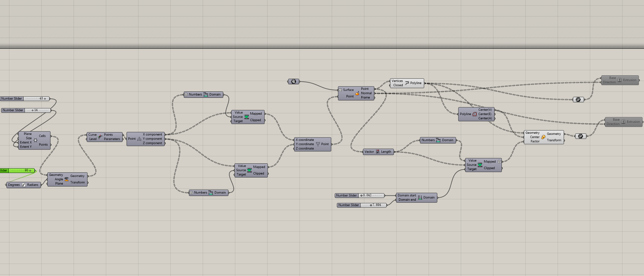Select the Construct Domain component icon

[x=420, y=198]
